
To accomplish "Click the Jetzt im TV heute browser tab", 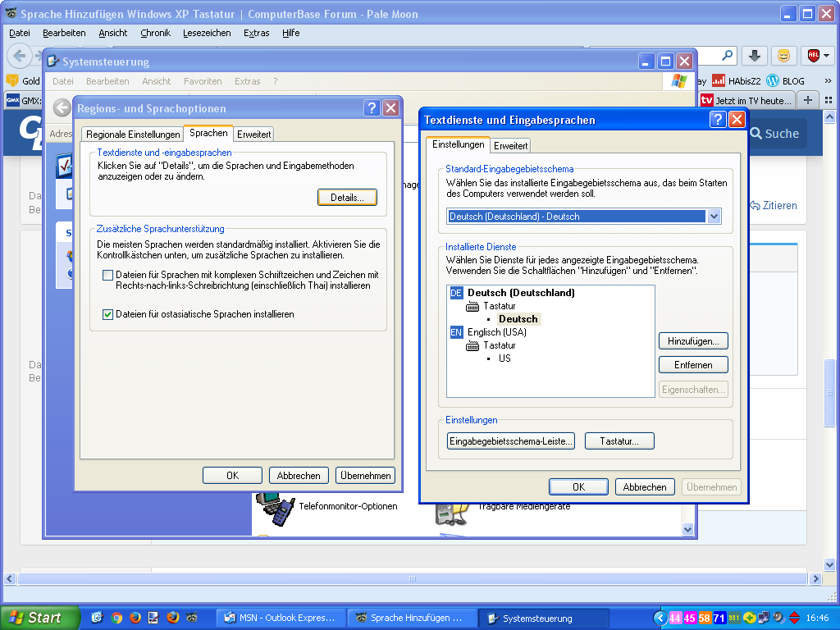I will tap(747, 100).
